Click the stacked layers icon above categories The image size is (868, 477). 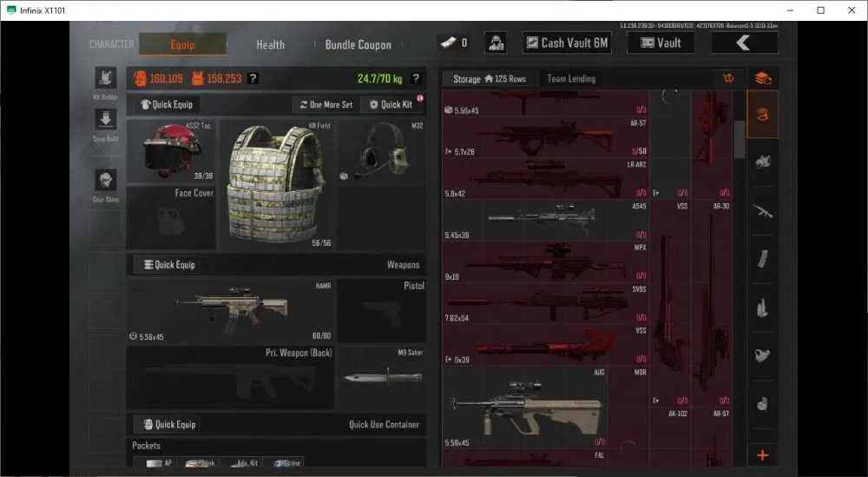pos(763,79)
